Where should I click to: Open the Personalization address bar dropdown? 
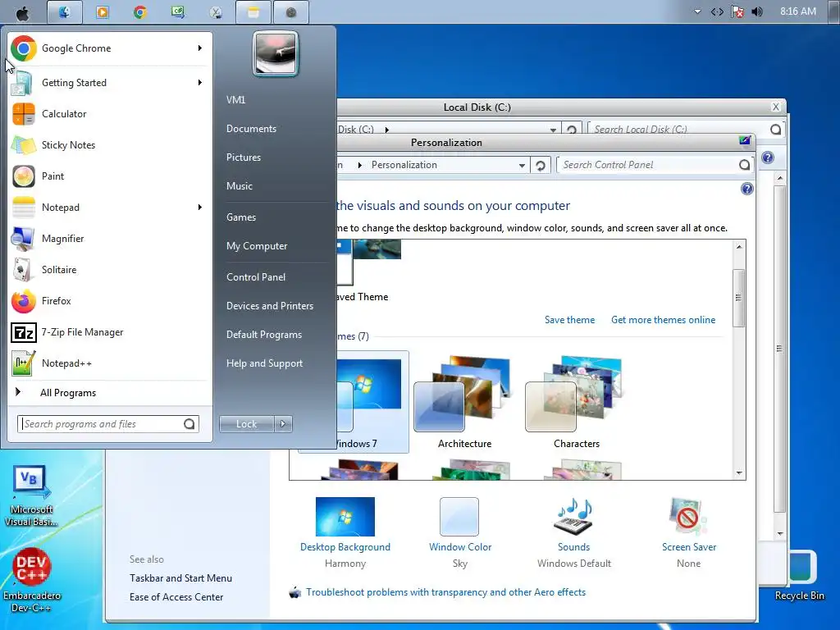point(522,166)
